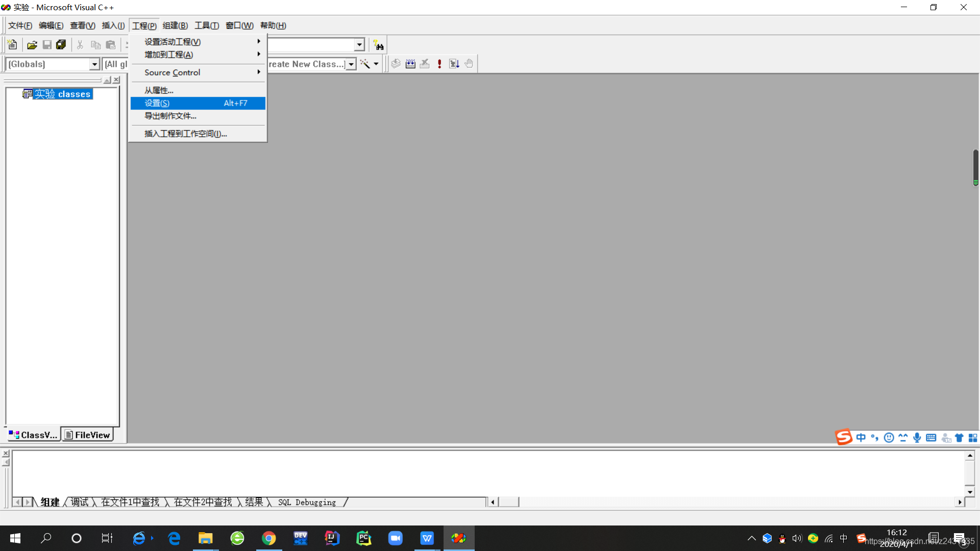Expand 设置活动工程 submenu

tap(198, 42)
